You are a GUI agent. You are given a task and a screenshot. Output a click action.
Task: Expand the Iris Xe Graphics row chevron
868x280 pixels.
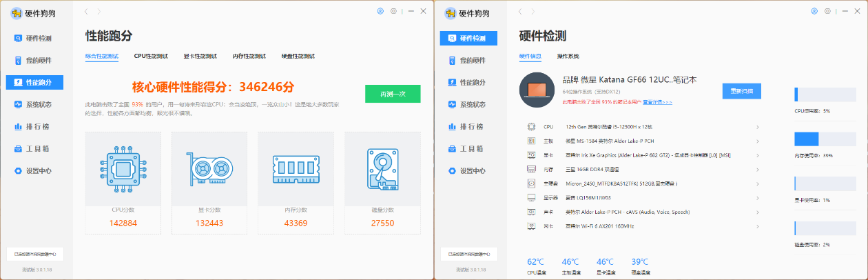pos(758,155)
